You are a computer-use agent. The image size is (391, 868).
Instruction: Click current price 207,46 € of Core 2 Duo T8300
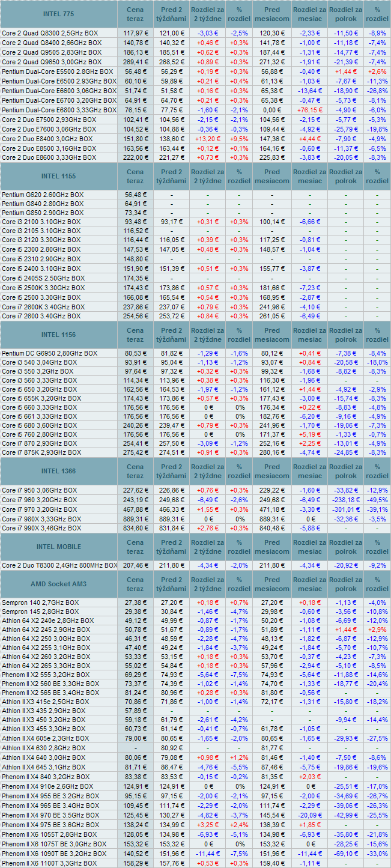point(135,566)
